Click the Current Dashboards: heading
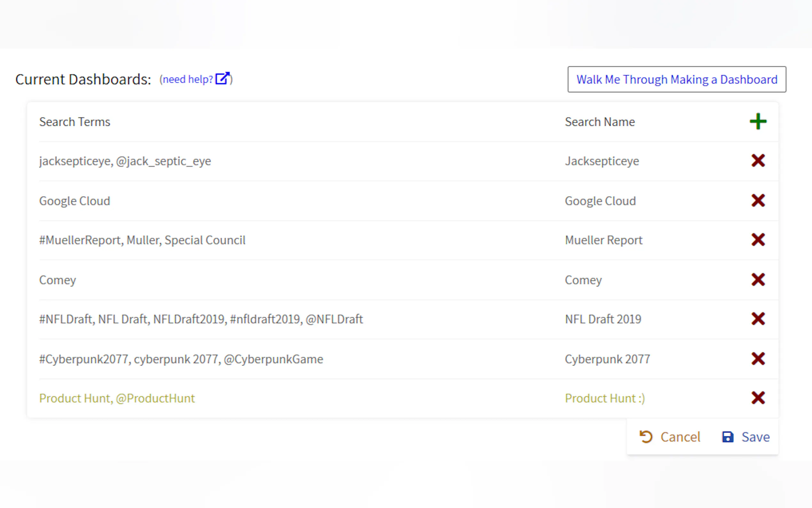Screen dimensions: 812x508 click(x=83, y=79)
